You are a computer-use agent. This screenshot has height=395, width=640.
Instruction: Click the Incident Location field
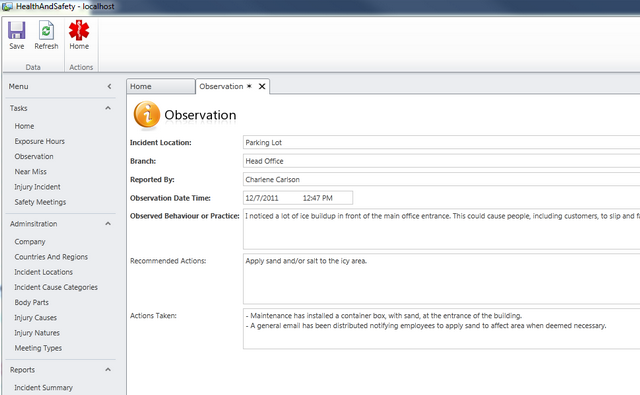click(441, 142)
